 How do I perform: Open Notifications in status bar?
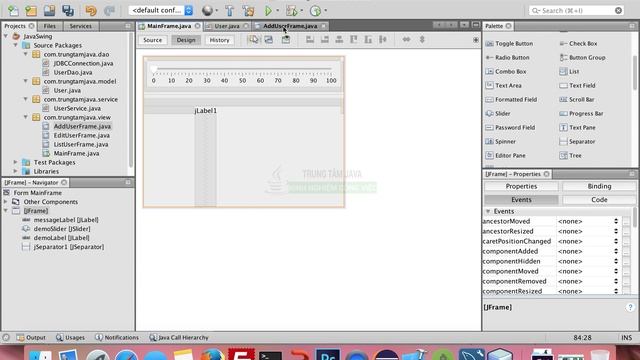click(x=117, y=338)
